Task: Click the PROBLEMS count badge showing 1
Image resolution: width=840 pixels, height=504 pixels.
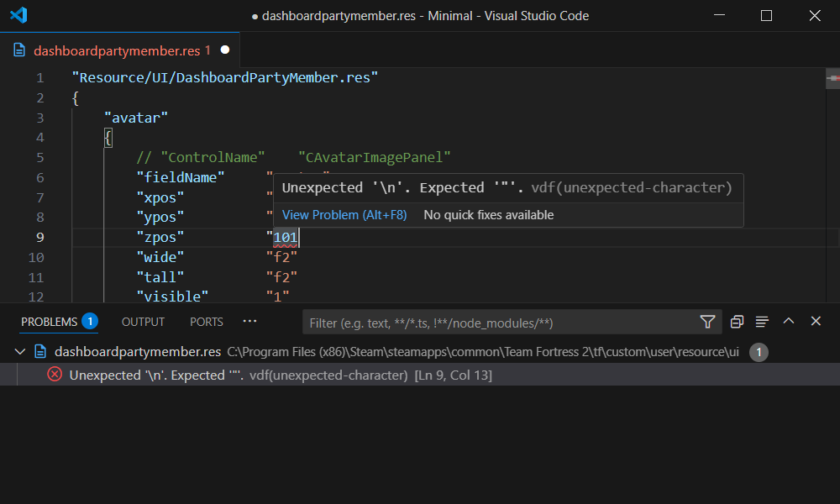Action: (x=90, y=321)
